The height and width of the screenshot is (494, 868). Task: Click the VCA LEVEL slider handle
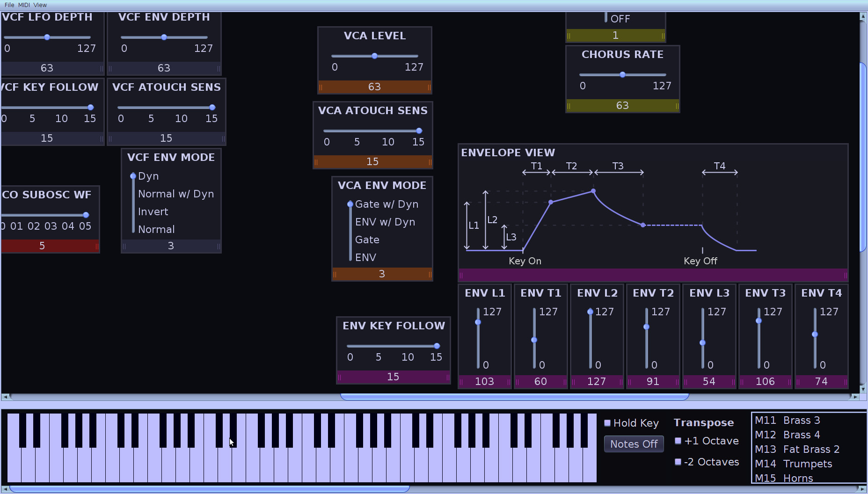(x=374, y=56)
